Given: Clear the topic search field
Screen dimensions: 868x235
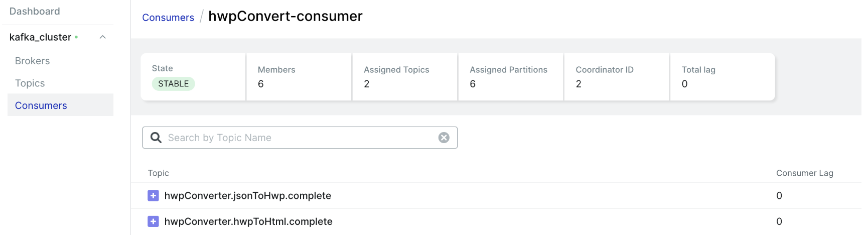Looking at the screenshot, I should click(x=444, y=138).
